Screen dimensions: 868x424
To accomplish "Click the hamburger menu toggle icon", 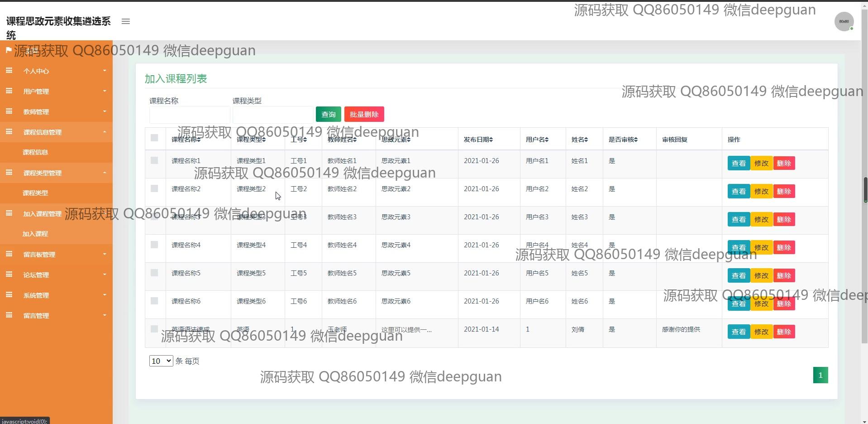I will 126,21.
